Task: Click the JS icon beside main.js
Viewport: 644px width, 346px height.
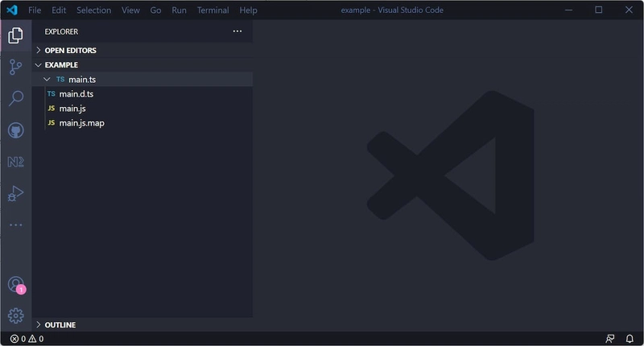Action: click(x=52, y=109)
